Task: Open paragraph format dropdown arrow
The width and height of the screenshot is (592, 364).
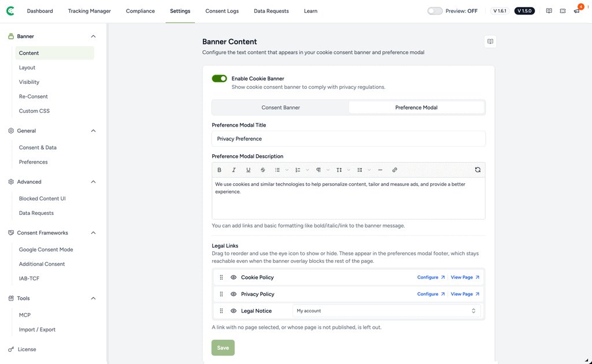Action: click(328, 170)
